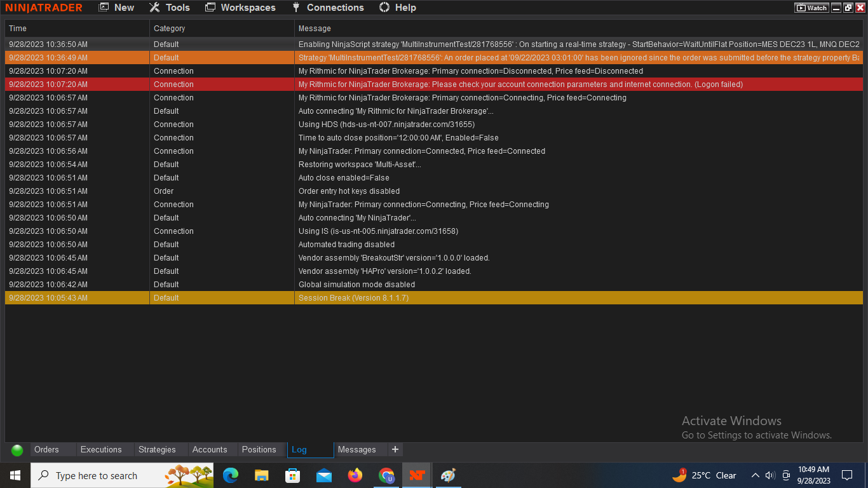The height and width of the screenshot is (488, 868).
Task: Minimize the NinjaTrader window
Action: point(836,8)
